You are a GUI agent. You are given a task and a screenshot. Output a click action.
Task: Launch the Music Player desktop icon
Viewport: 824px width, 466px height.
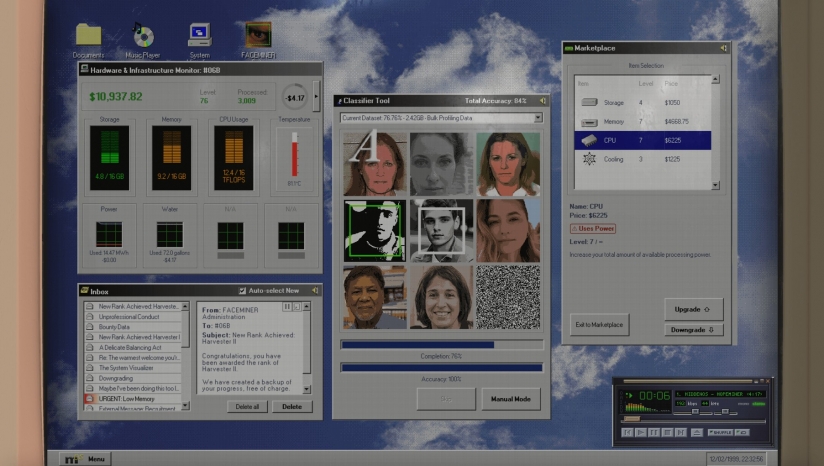143,37
